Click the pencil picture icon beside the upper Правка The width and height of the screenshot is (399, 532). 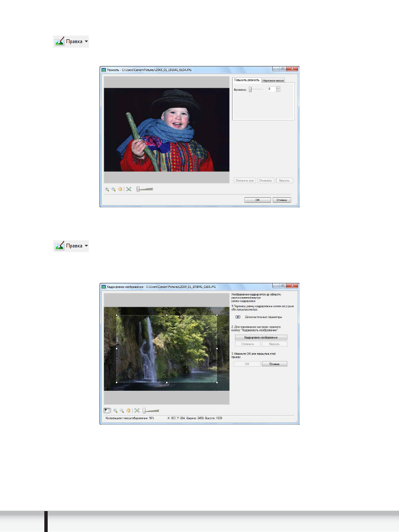(59, 41)
